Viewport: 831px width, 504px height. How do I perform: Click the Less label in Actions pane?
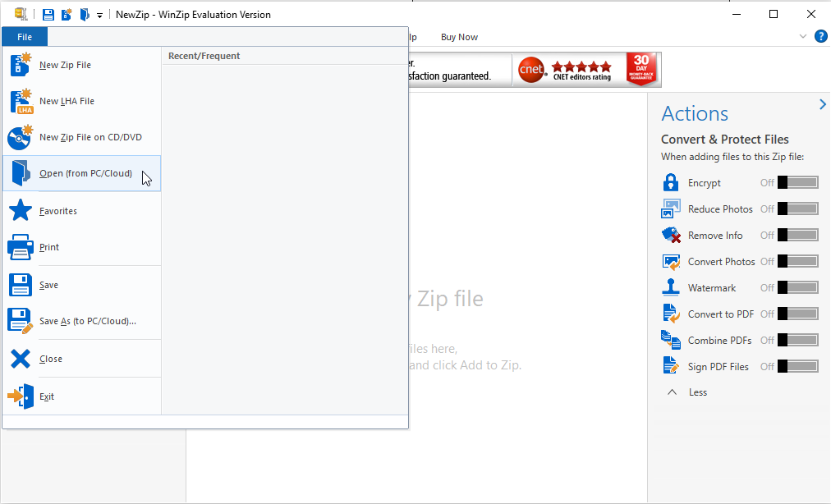(x=697, y=392)
